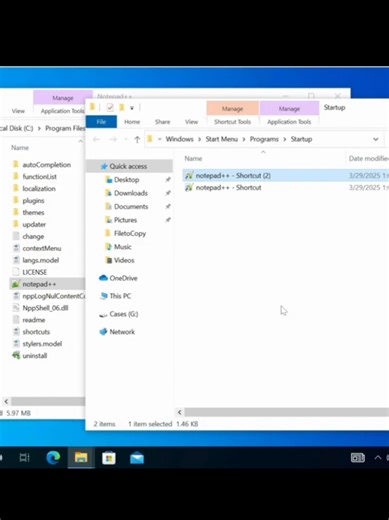
Task: Click the NppShell_06.dll file icon
Action: (x=16, y=308)
